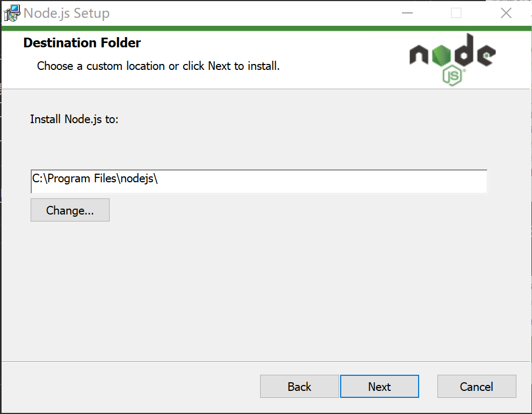Cancel the Node.js installation
532x414 pixels.
pyautogui.click(x=477, y=386)
